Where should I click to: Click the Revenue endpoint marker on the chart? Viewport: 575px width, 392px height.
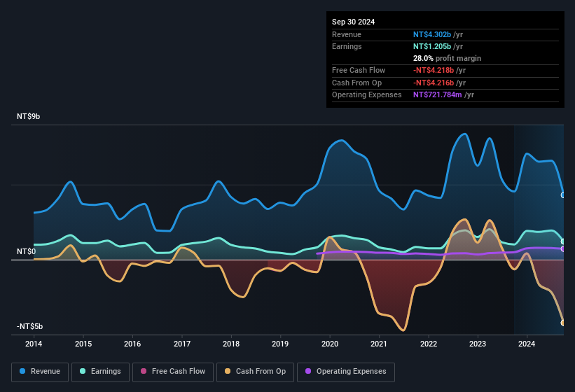click(x=563, y=195)
